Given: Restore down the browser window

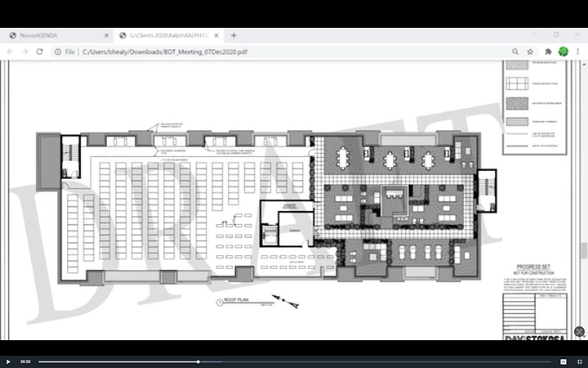Looking at the screenshot, I should pos(556,34).
